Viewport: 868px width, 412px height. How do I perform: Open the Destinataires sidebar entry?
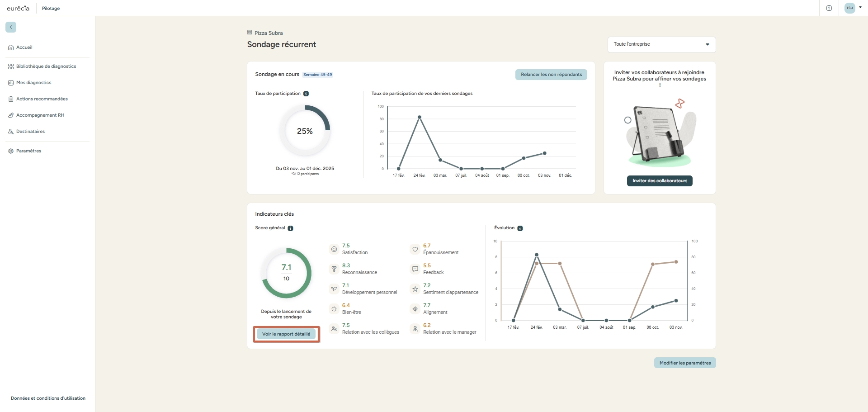point(30,132)
